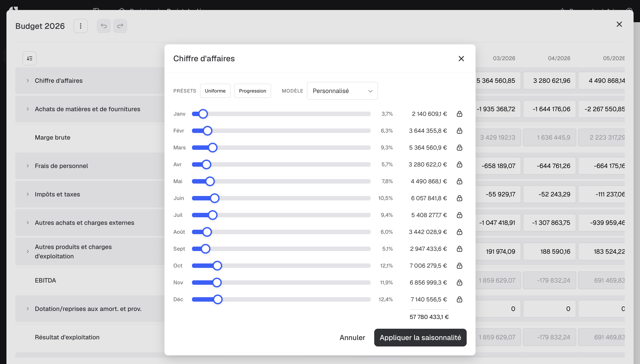Toggle the lock for Mai
The height and width of the screenshot is (364, 640).
pos(459,181)
